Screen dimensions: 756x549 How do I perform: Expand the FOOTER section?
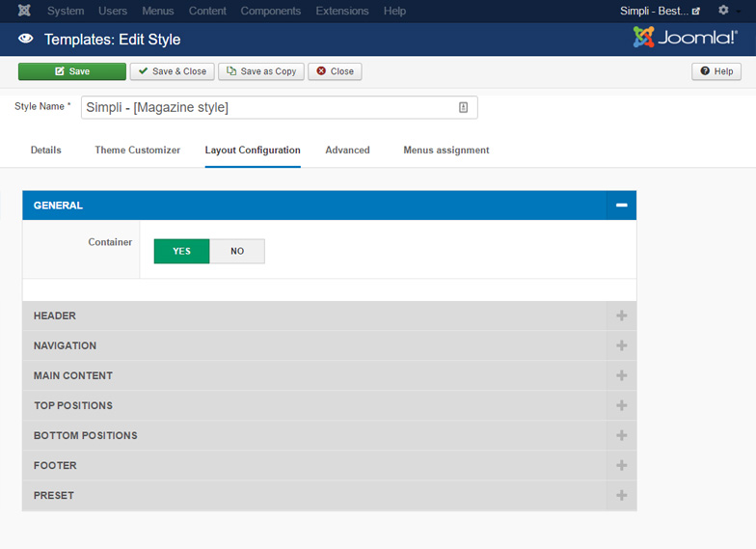click(621, 465)
